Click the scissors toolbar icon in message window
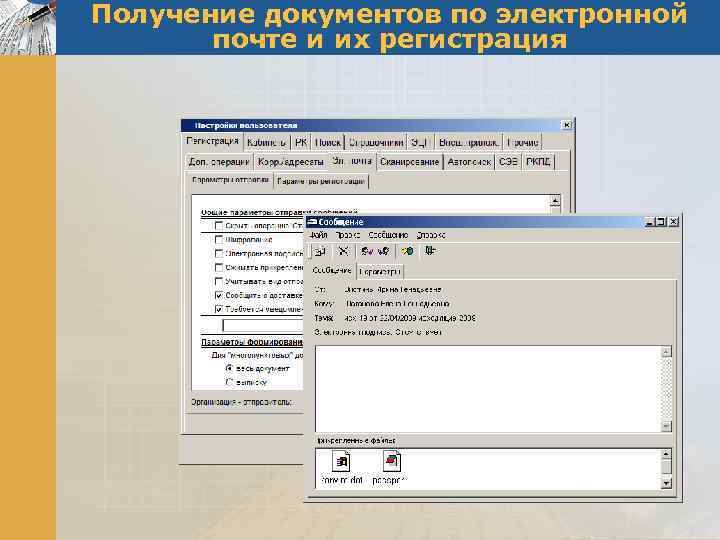Viewport: 720px width, 540px height. click(343, 251)
